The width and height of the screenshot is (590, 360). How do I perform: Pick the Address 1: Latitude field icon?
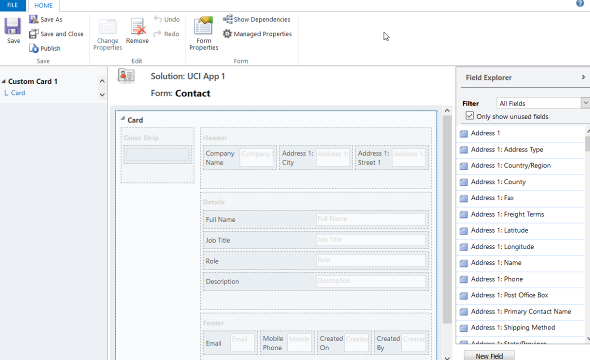click(464, 231)
